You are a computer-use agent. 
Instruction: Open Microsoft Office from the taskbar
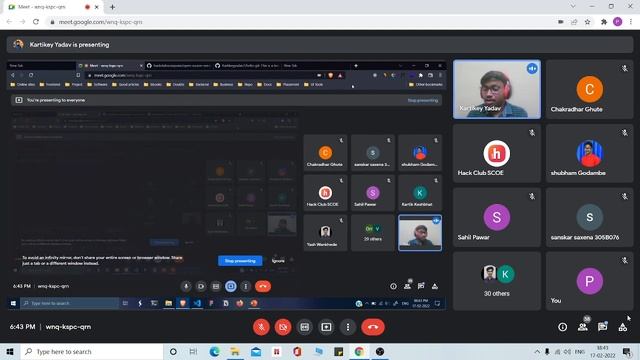click(x=297, y=351)
